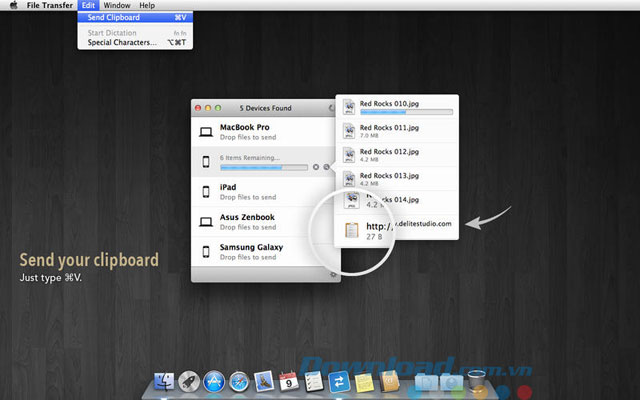Open the App Store Dock icon
The image size is (640, 400).
pyautogui.click(x=214, y=381)
